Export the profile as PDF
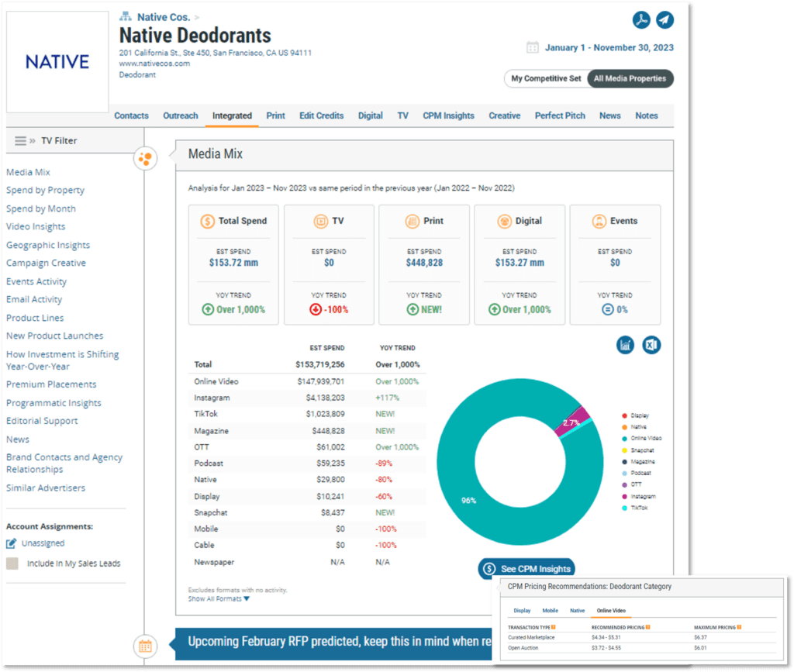Screen dimensions: 794x672 (641, 19)
